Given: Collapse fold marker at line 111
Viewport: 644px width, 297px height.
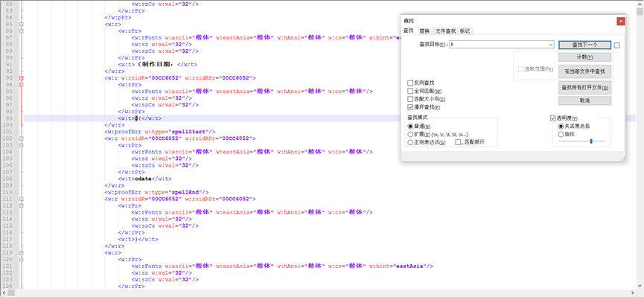Looking at the screenshot, I should (x=22, y=199).
